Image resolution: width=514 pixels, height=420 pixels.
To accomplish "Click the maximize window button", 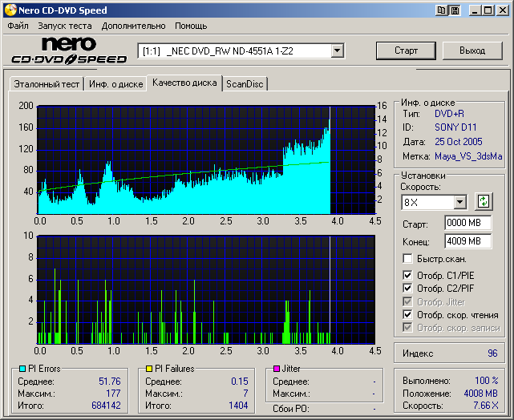I will tap(488, 10).
